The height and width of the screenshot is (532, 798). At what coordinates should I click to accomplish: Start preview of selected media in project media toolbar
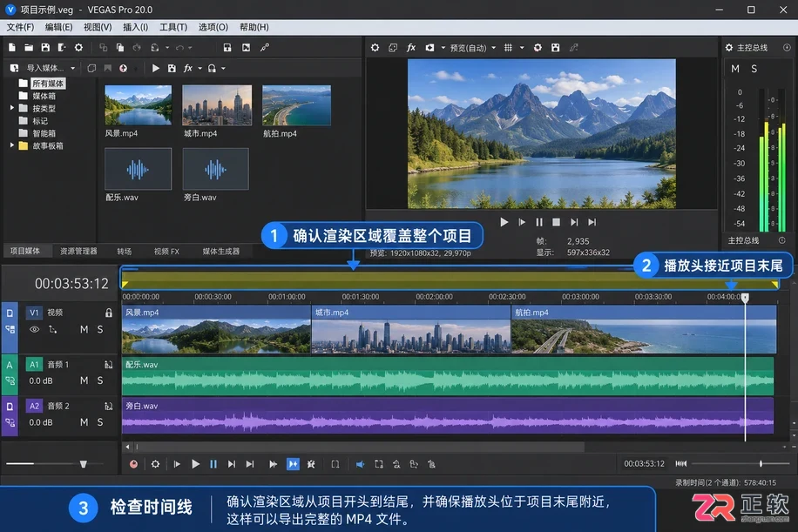tap(156, 68)
